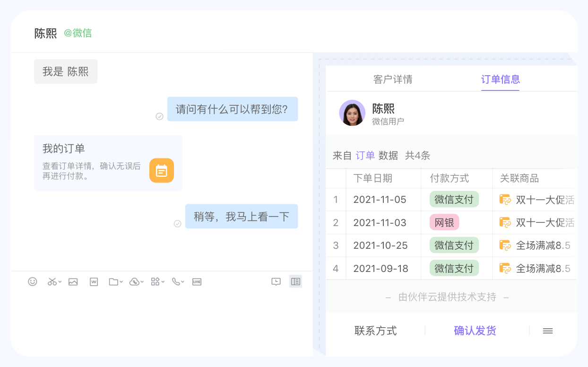The image size is (588, 367).
Task: Open the hamburger menu beside 确认发货
Action: pos(548,331)
